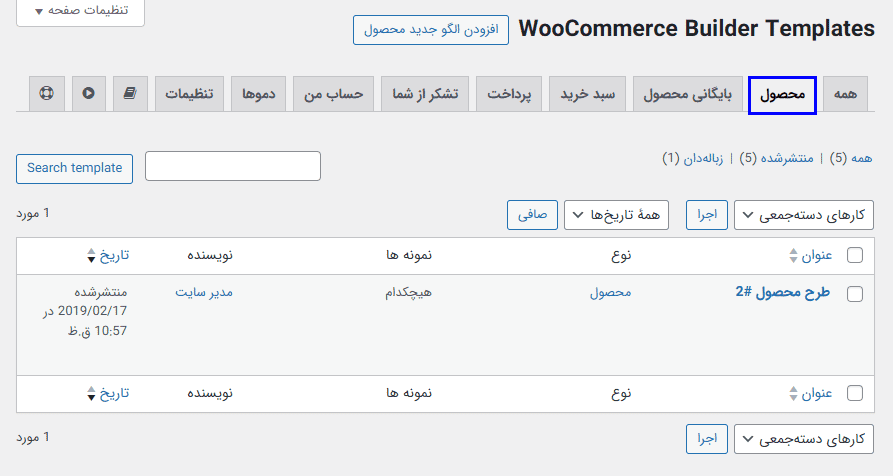The height and width of the screenshot is (476, 893).
Task: Click the bottom اجرا apply button
Action: (x=707, y=439)
